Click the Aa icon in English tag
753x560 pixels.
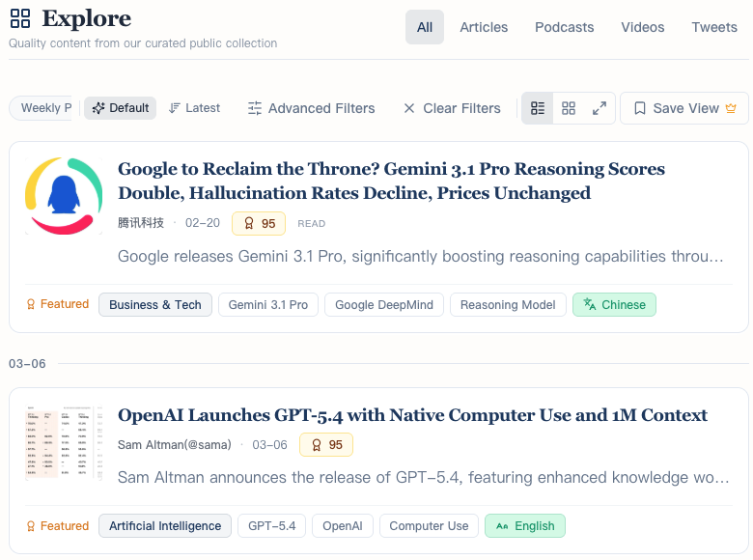coord(502,526)
